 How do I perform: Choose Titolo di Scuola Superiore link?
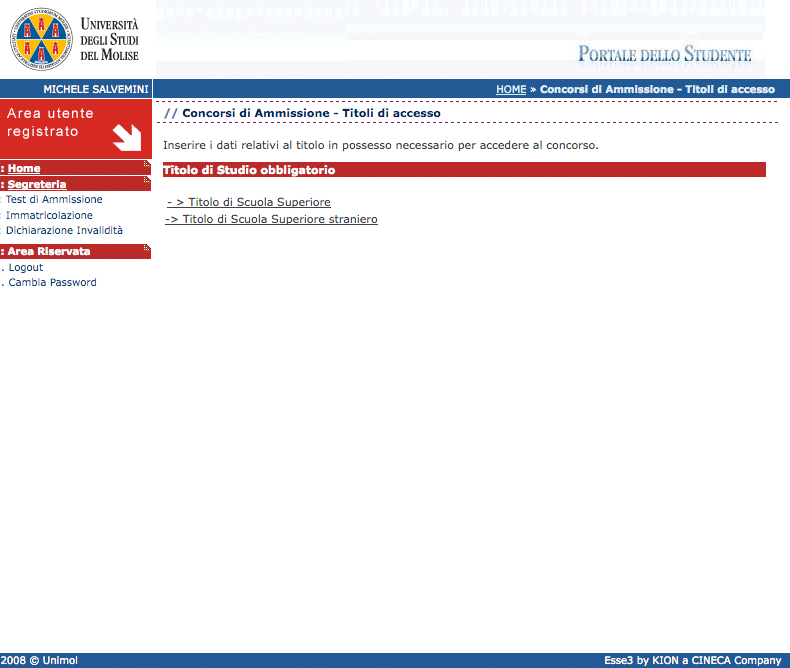pos(249,202)
